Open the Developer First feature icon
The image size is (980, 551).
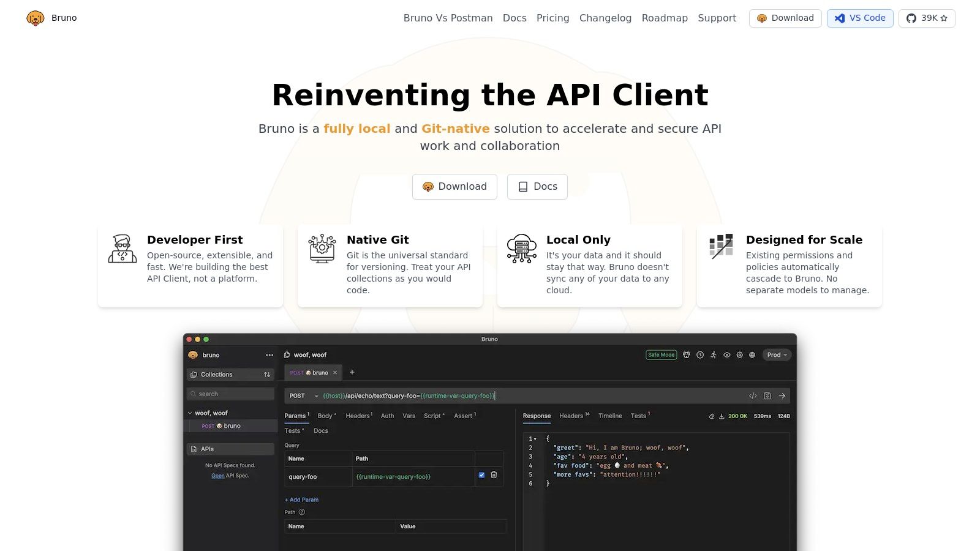(123, 249)
